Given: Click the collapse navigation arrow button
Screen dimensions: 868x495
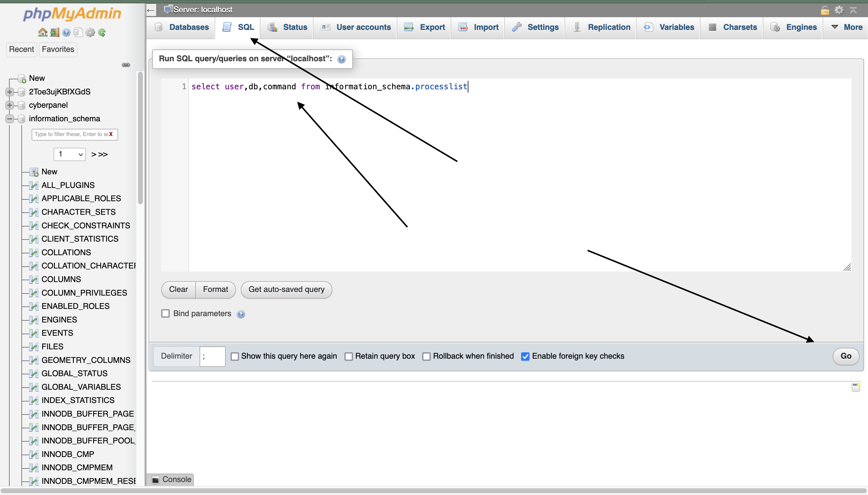Looking at the screenshot, I should pos(151,10).
